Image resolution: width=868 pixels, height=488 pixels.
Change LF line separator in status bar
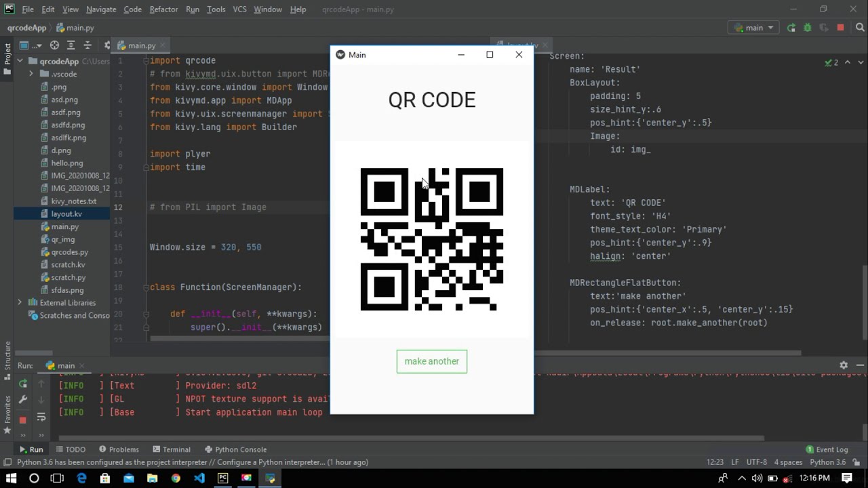[735, 462]
